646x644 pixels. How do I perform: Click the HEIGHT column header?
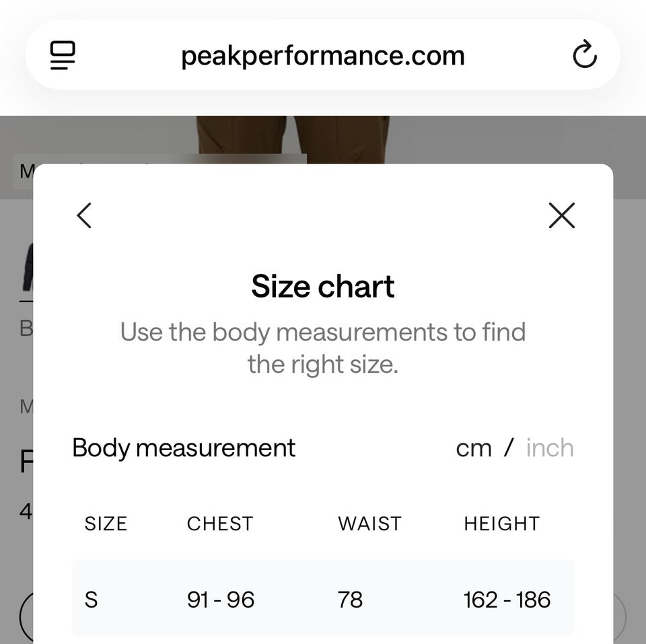pos(501,524)
